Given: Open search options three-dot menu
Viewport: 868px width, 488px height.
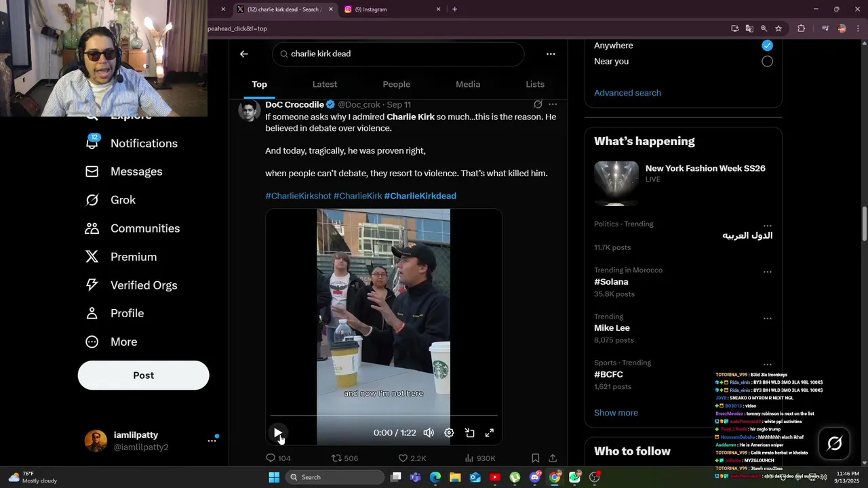Looking at the screenshot, I should point(551,54).
